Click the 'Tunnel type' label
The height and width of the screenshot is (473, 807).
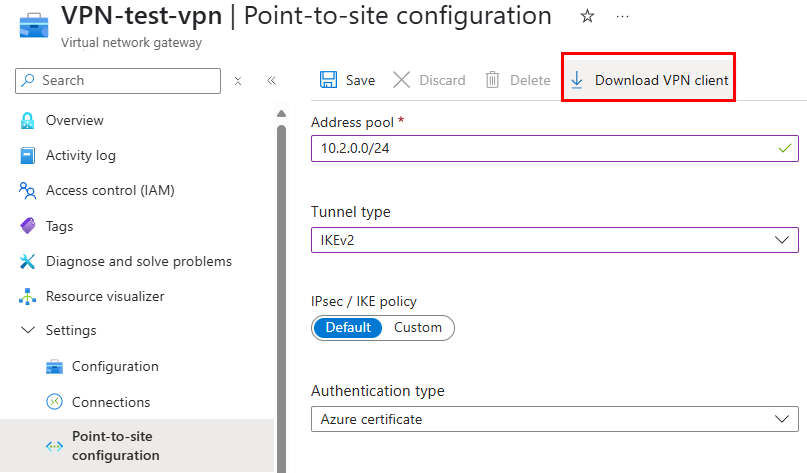pos(350,212)
